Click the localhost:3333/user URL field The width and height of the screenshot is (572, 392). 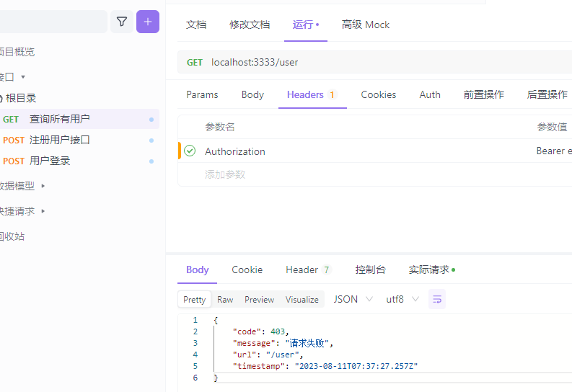(255, 62)
